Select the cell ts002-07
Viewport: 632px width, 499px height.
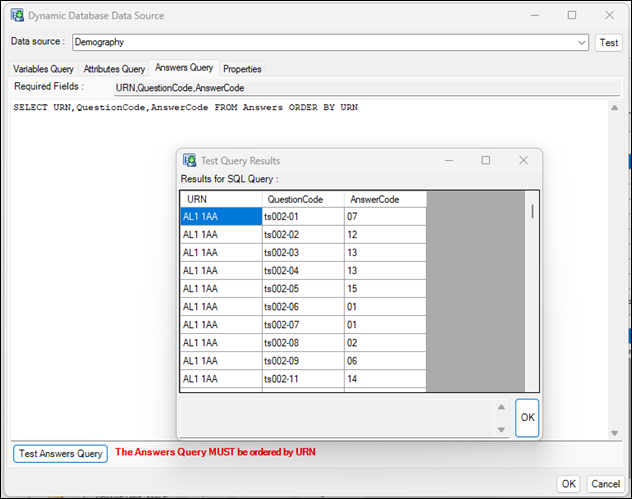coord(303,325)
